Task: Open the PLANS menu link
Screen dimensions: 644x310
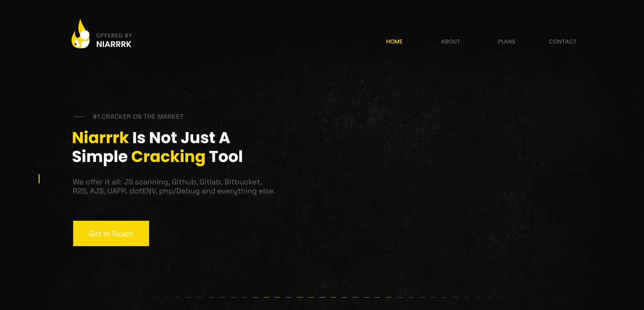Action: point(506,41)
